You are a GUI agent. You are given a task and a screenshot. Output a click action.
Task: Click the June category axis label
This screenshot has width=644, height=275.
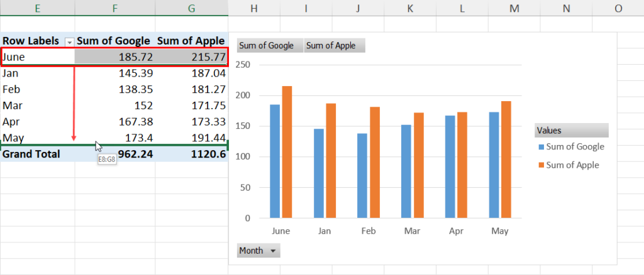click(281, 231)
